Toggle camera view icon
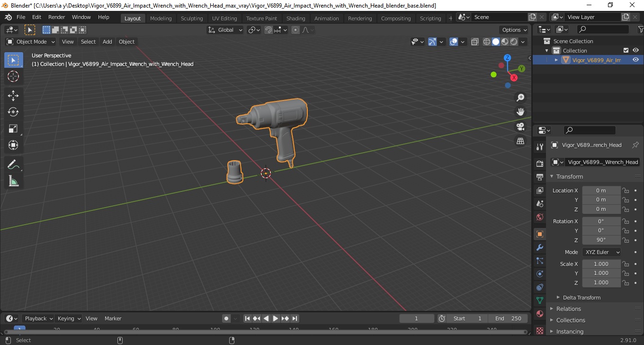The image size is (644, 345). [520, 127]
